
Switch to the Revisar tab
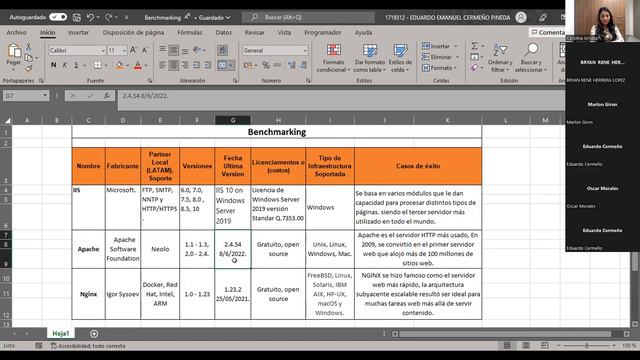click(255, 32)
